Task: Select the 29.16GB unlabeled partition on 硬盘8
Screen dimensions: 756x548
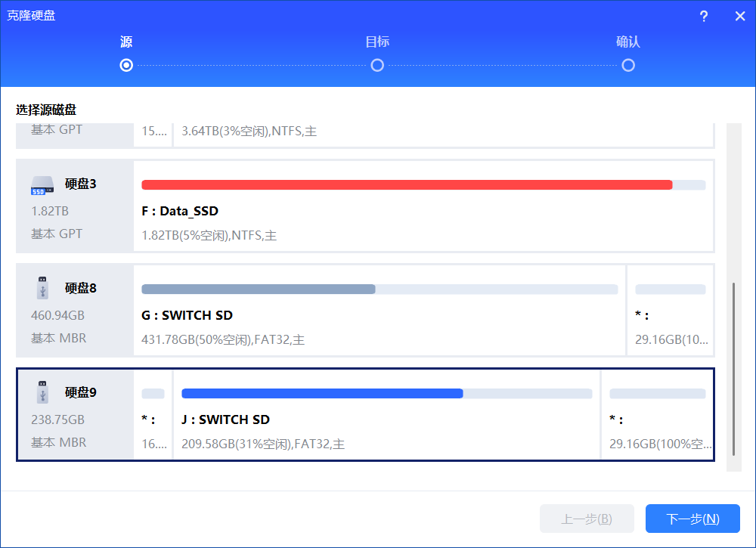Action: [x=671, y=316]
